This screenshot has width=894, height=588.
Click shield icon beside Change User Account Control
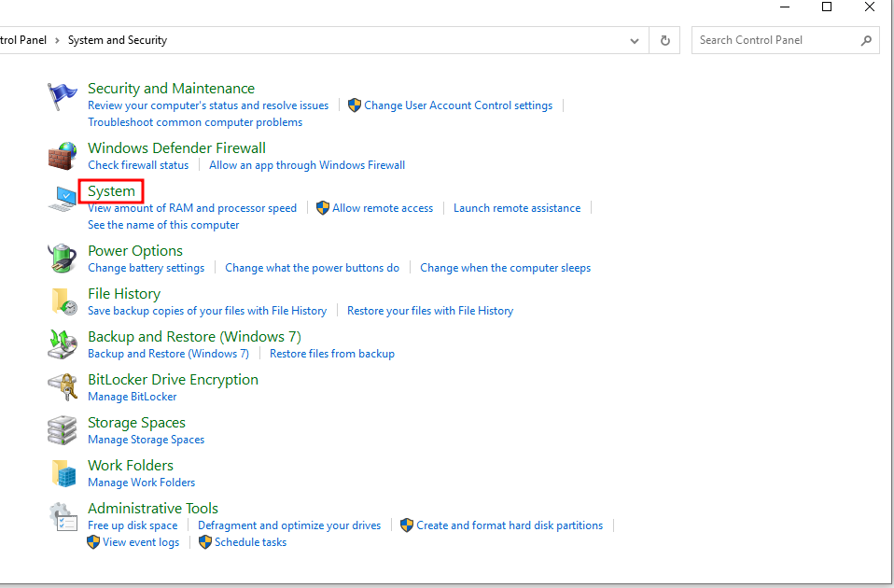354,105
